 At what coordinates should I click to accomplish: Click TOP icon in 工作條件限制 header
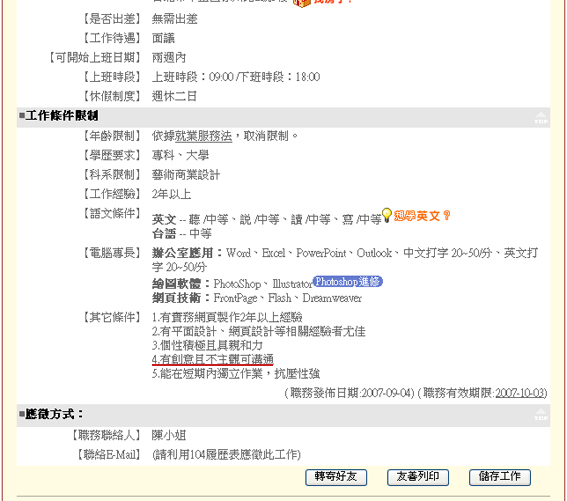point(541,117)
